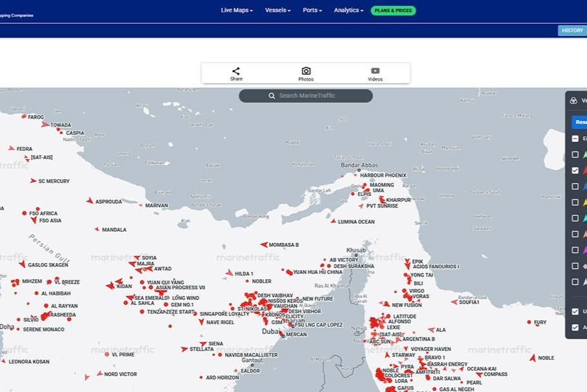Select the MARIVAN vessel arrow
Image resolution: width=587 pixels, height=392 pixels.
141,205
